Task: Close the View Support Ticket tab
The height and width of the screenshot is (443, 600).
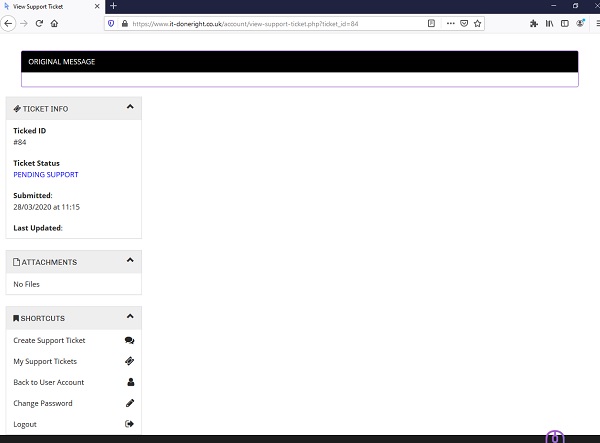Action: click(97, 7)
